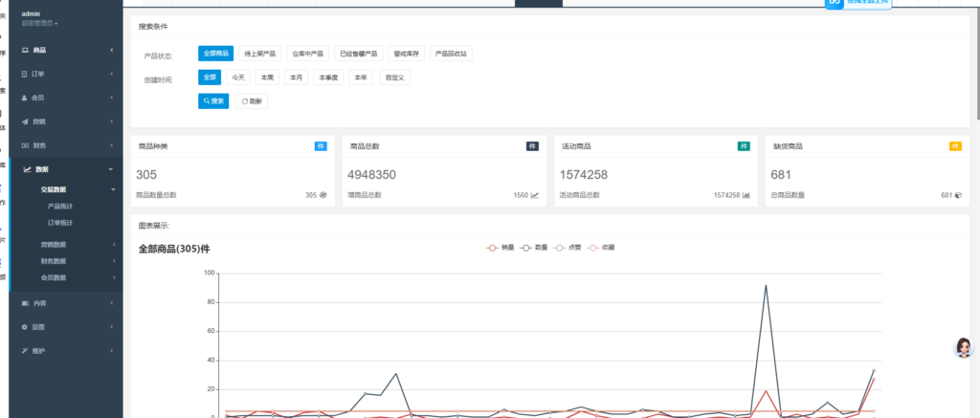Image resolution: width=980 pixels, height=418 pixels.
Task: Toggle the 数量 series in chart legend
Action: point(534,248)
